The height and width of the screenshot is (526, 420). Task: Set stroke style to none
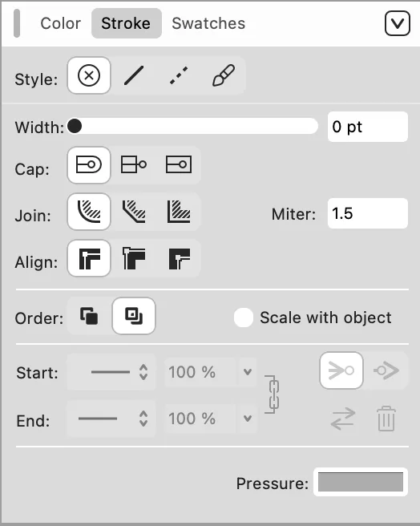89,75
